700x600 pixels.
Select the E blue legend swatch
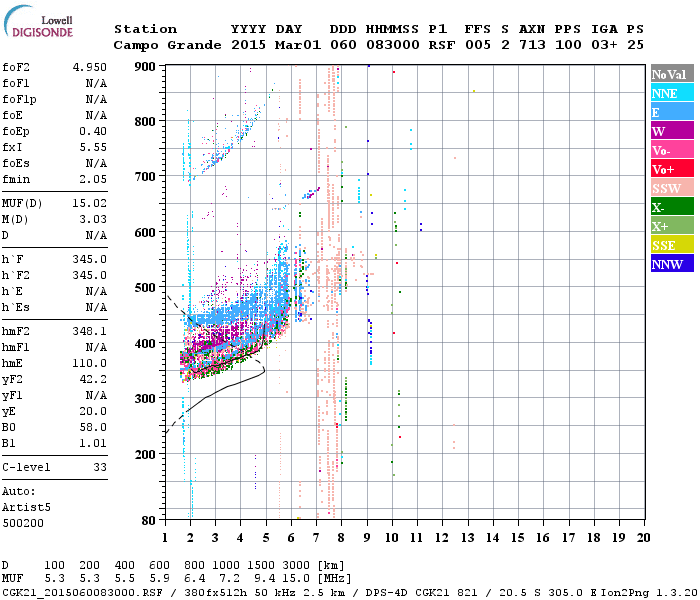[x=672, y=112]
